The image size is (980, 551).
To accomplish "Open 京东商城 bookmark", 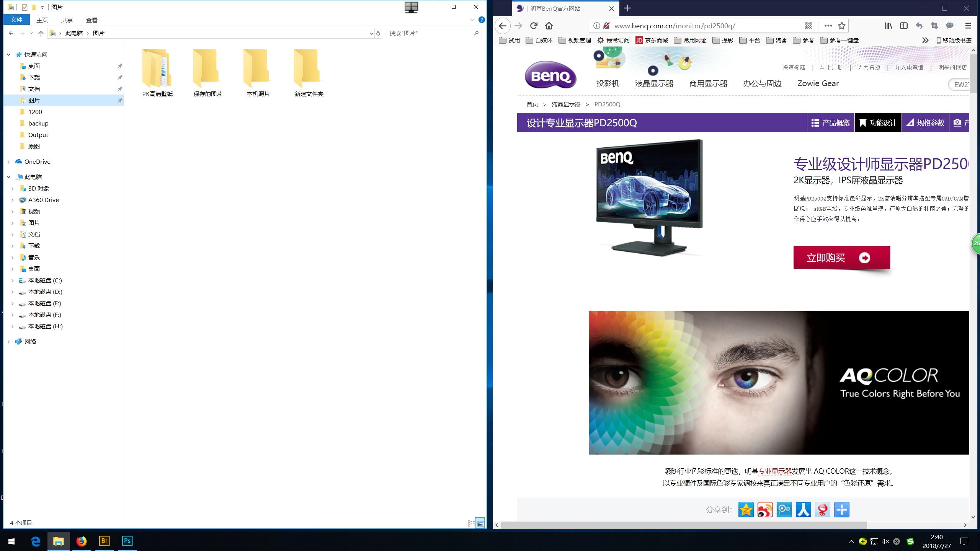I will [x=652, y=40].
